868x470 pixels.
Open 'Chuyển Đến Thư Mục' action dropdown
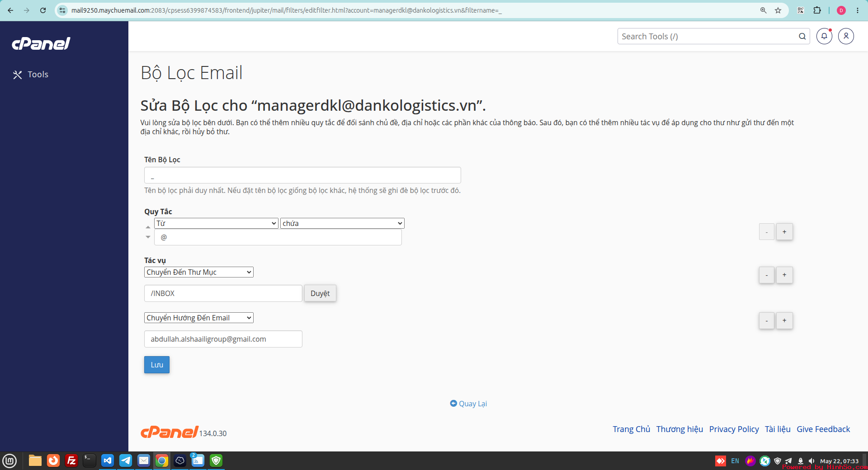point(199,272)
